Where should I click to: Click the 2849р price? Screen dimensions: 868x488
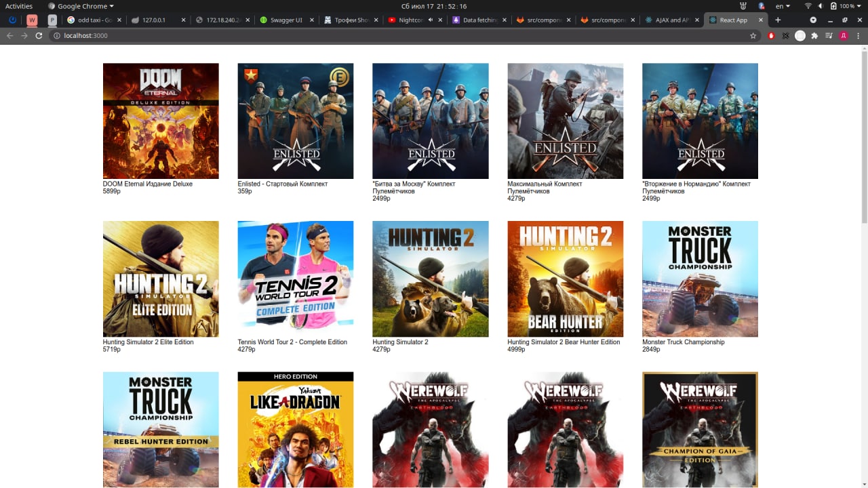pyautogui.click(x=652, y=349)
